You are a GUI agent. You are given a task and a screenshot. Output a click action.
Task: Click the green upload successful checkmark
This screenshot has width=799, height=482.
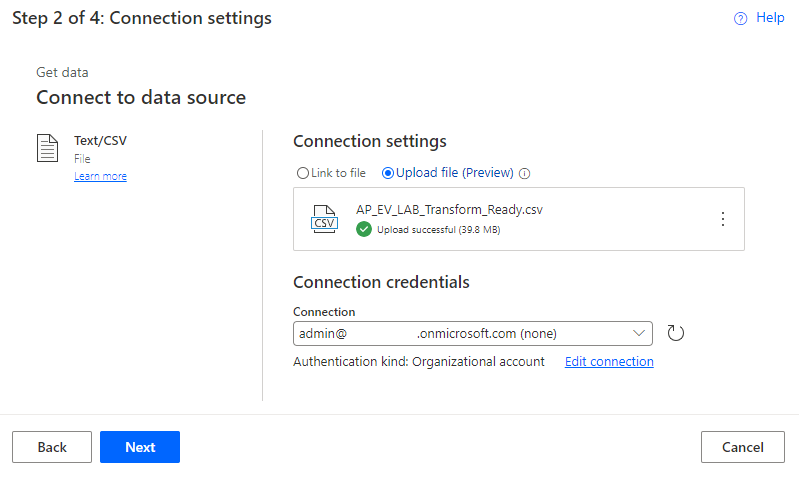(x=364, y=229)
